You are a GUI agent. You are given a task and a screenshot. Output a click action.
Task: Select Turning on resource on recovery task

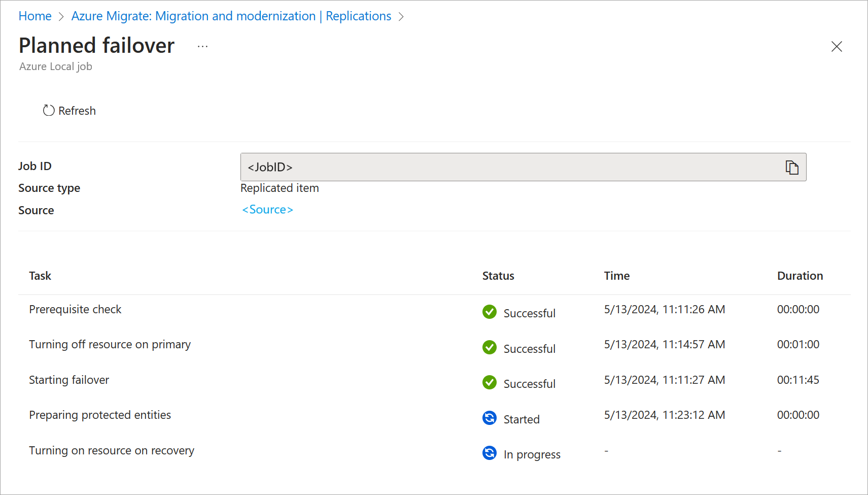click(112, 451)
